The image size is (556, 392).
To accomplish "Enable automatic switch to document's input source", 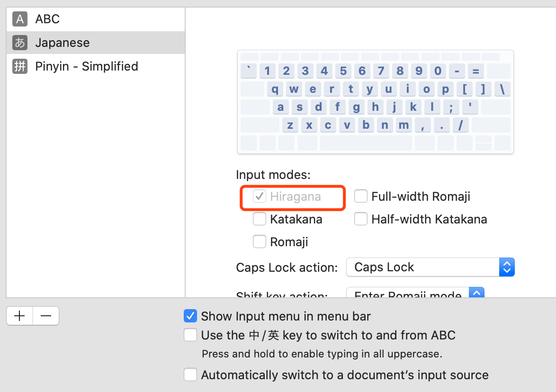I will [190, 375].
